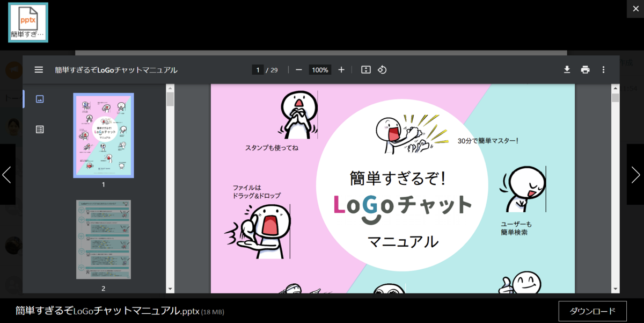This screenshot has width=644, height=323.
Task: Show page thumbnails view in sidebar
Action: 39,99
